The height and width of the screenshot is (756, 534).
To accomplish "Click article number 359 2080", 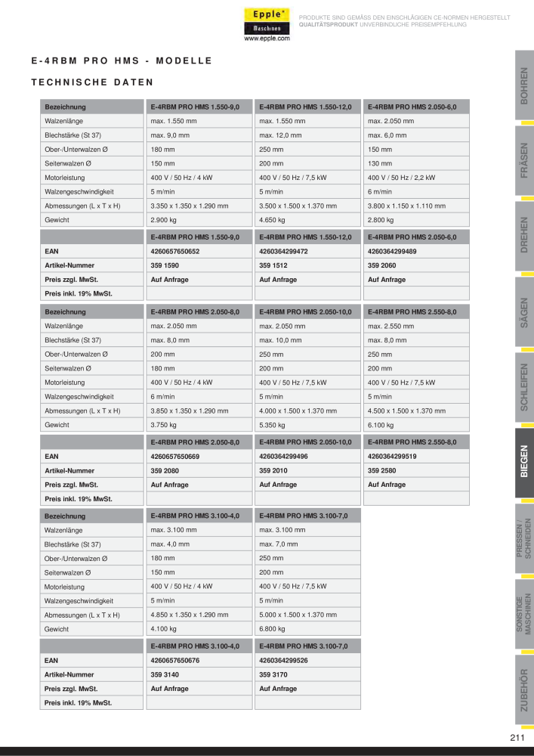I will tap(165, 470).
